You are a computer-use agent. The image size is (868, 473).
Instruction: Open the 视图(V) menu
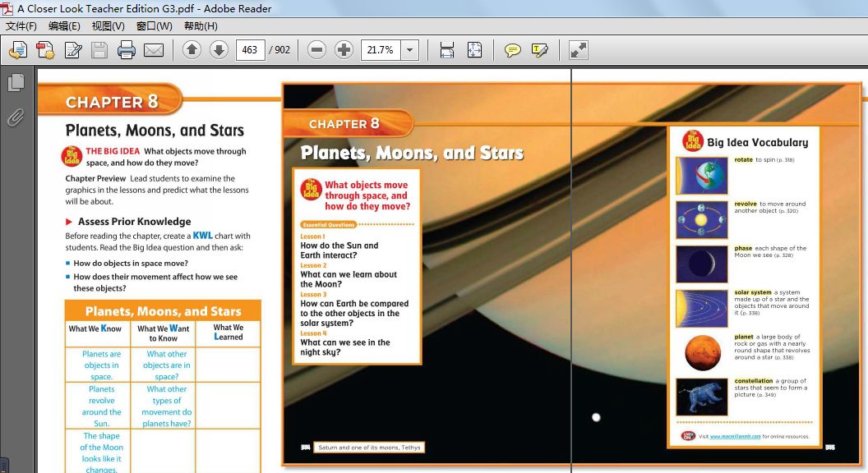click(108, 26)
